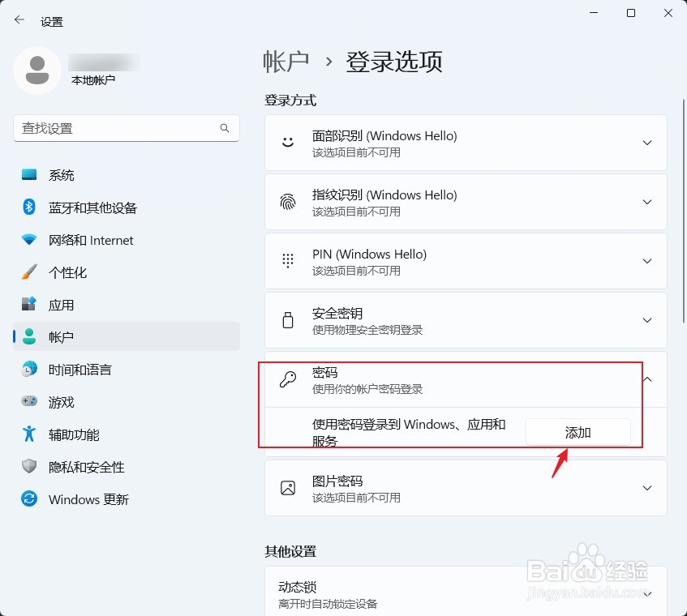687x616 pixels.
Task: Click the password key icon
Action: pos(288,379)
